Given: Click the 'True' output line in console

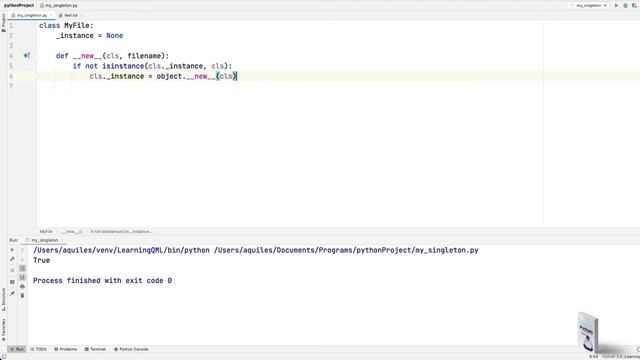Looking at the screenshot, I should click(41, 260).
